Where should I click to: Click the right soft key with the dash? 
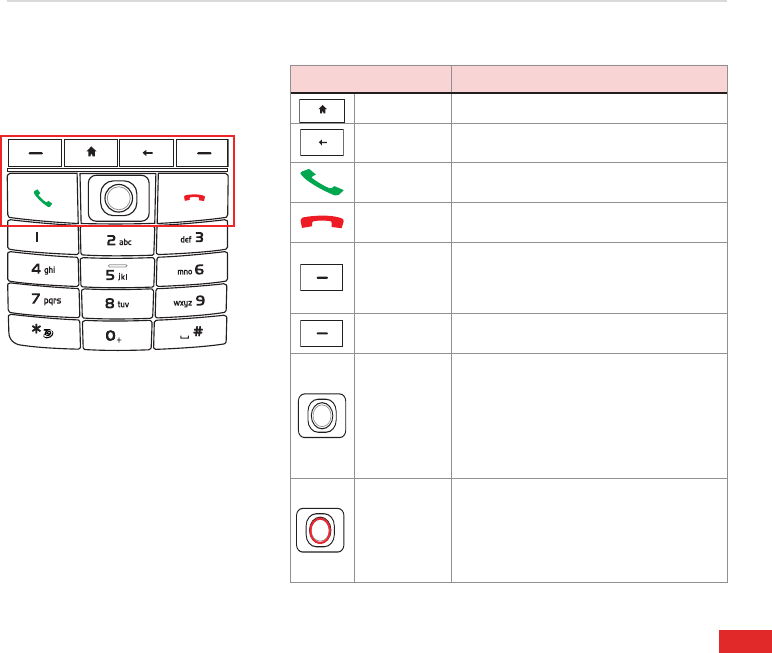coord(202,153)
